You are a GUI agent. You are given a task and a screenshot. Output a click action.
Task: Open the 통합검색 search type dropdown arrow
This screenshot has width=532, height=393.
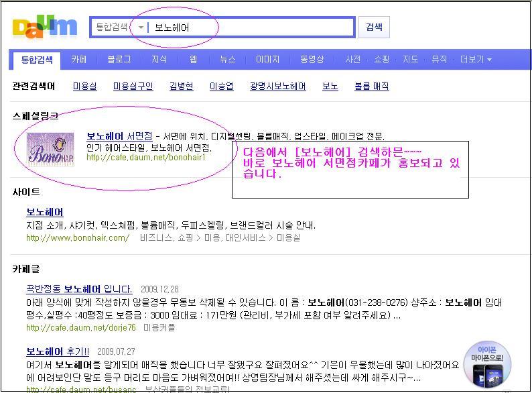pos(141,27)
